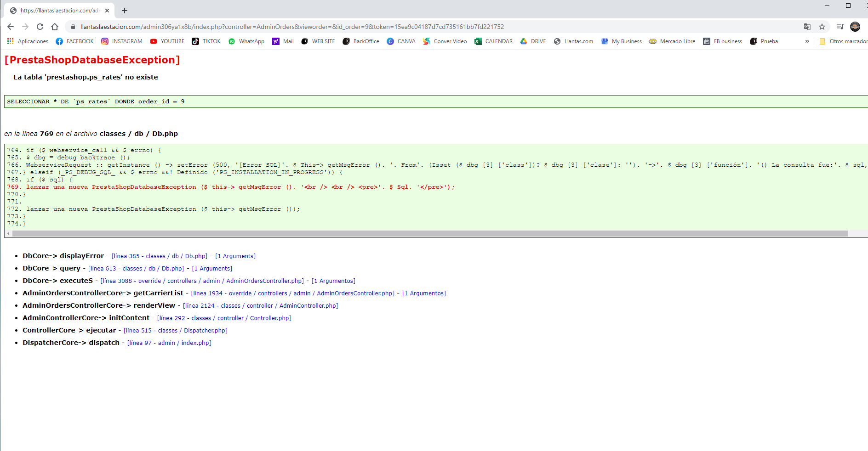Expand getCarrierList [1 Argumentos] link
The image size is (868, 451).
tap(424, 293)
